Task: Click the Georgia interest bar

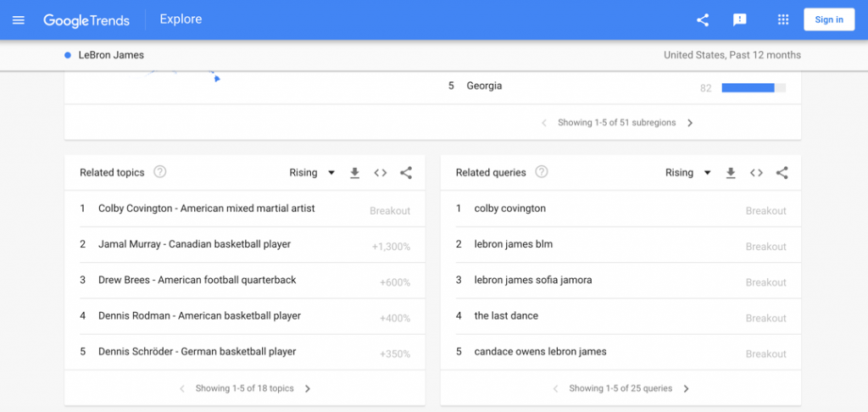Action: click(754, 87)
